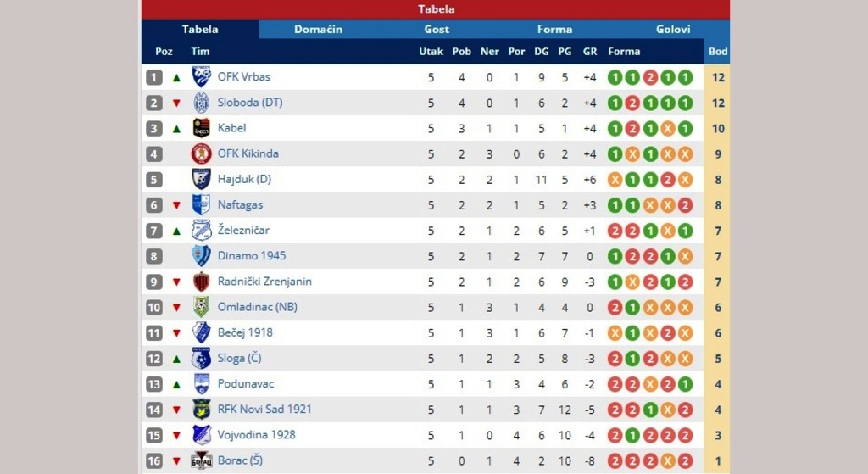
Task: Click the red down arrow beside Naftagas
Action: 176,205
